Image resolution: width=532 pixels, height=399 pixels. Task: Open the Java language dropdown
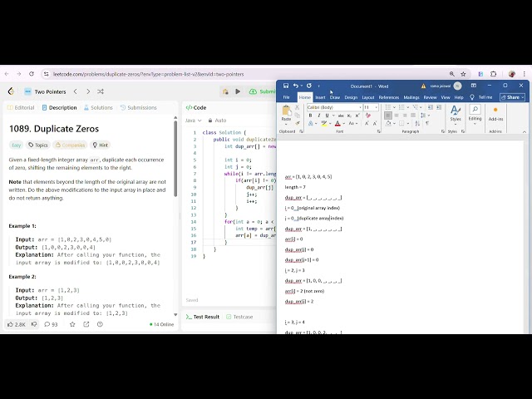point(194,121)
